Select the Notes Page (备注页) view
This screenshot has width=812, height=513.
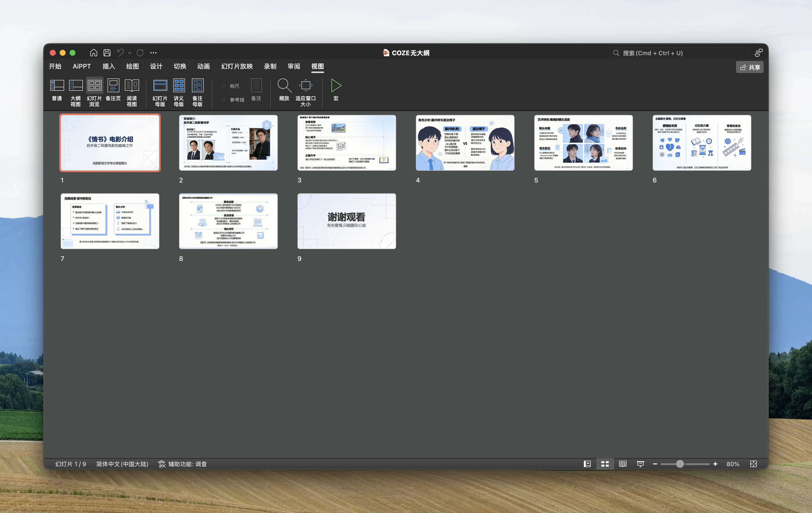[x=113, y=90]
